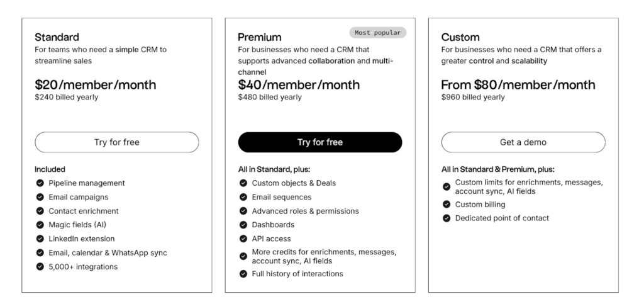Click checkmark icon next to Dashboards
Viewport: 644px width, 304px height.
(x=243, y=225)
